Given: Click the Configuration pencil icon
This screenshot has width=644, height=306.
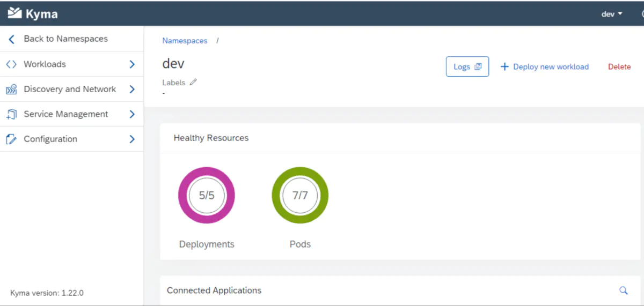Looking at the screenshot, I should 11,139.
